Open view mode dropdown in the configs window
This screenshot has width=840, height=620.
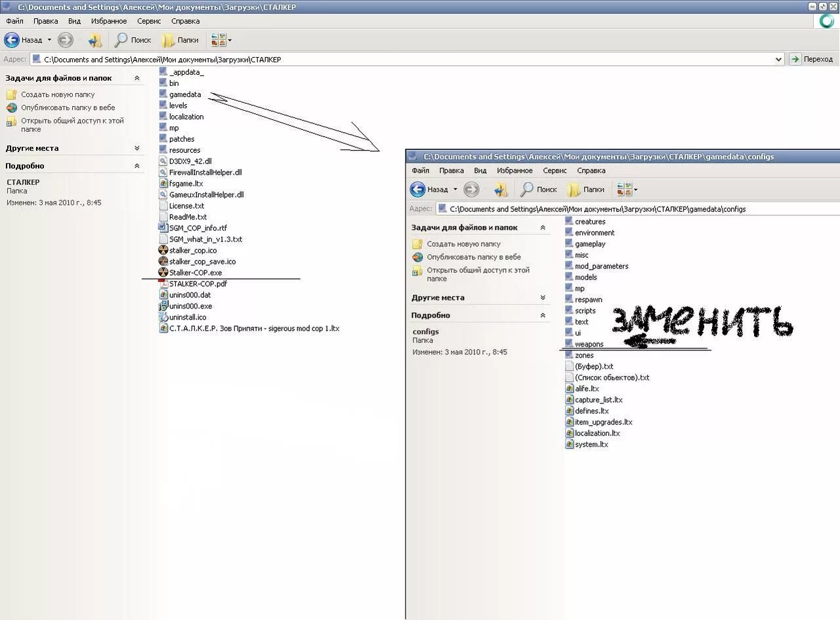pos(627,190)
